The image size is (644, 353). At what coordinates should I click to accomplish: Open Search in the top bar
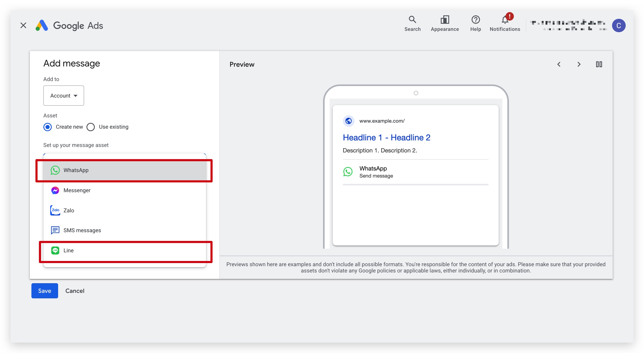[412, 24]
